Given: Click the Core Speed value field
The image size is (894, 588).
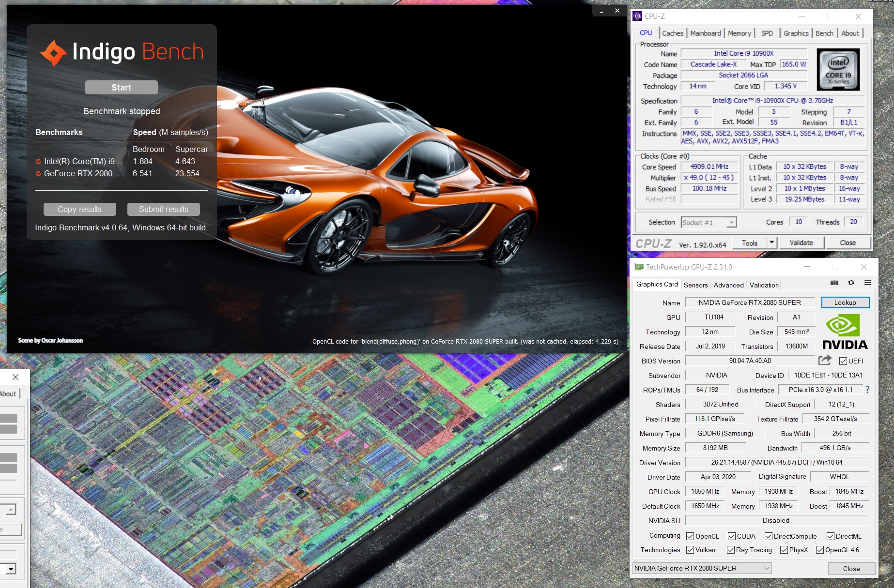Looking at the screenshot, I should (x=709, y=166).
